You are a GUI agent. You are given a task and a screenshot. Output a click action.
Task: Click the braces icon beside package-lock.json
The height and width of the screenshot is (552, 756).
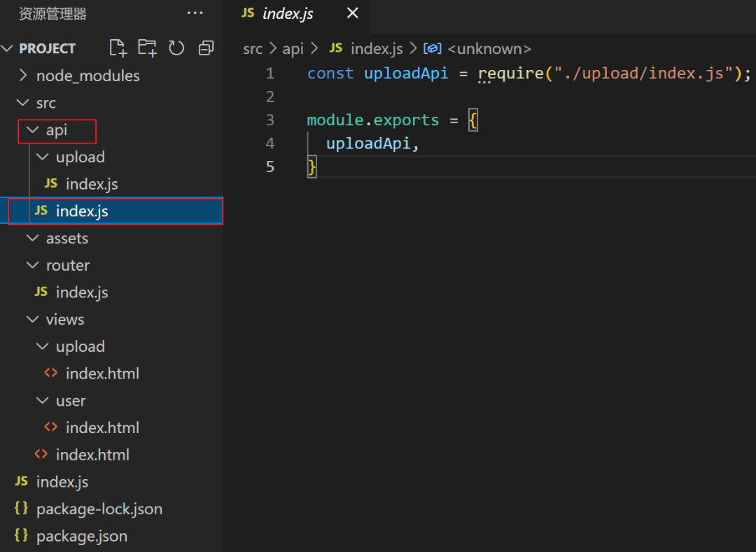coord(21,508)
